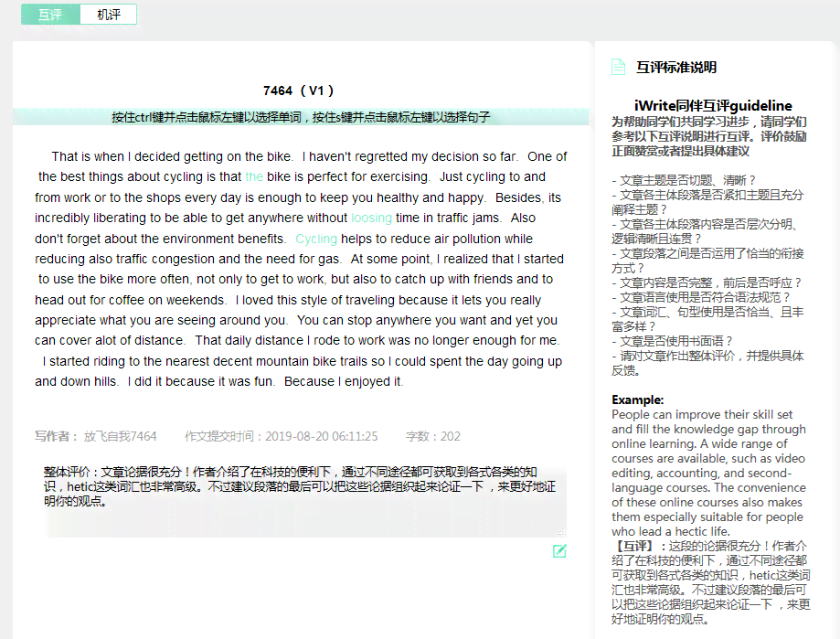Click the edit comment pencil icon
Viewport: 840px width, 639px height.
tap(559, 551)
